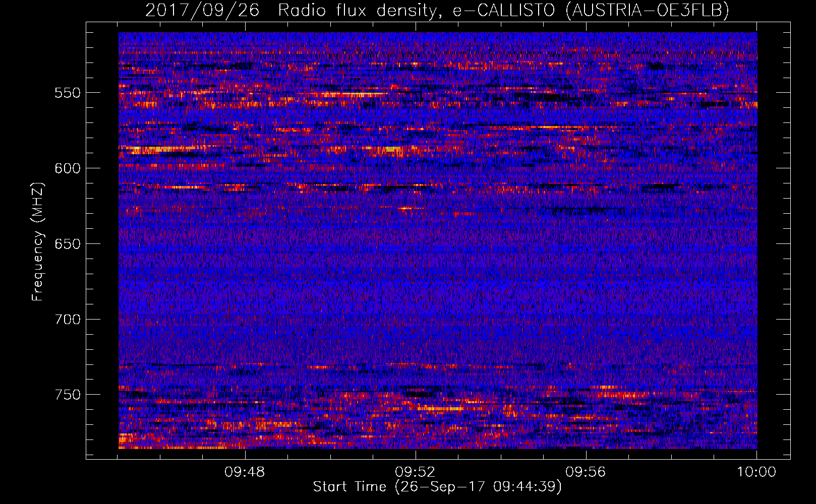Click the 09:56 time tick label
Screen dimensions: 816x504
coord(586,472)
